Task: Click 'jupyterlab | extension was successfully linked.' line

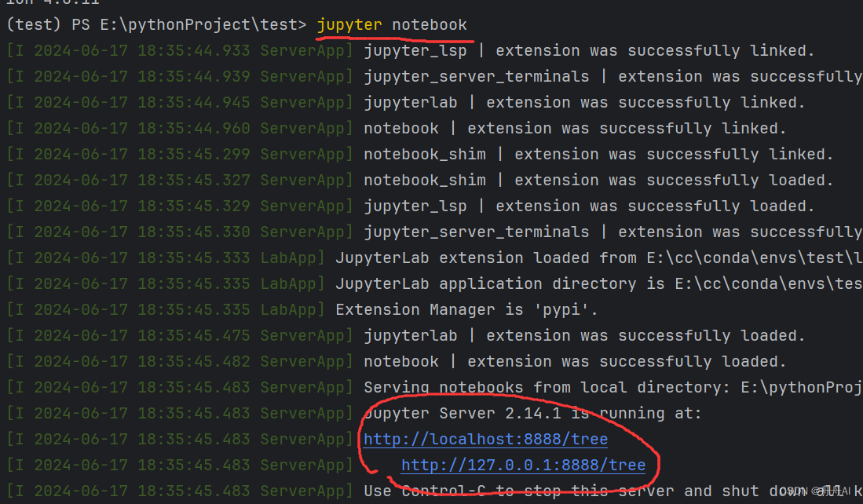Action: (584, 102)
